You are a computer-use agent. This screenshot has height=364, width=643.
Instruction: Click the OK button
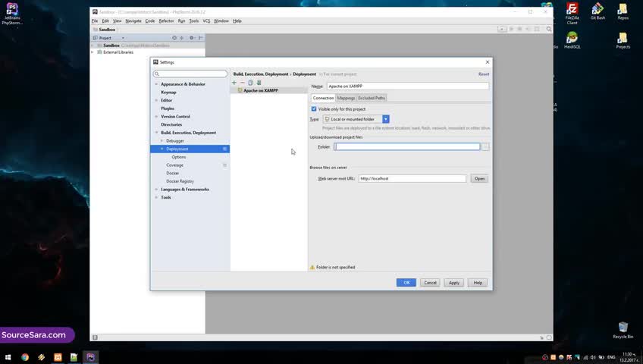(406, 283)
